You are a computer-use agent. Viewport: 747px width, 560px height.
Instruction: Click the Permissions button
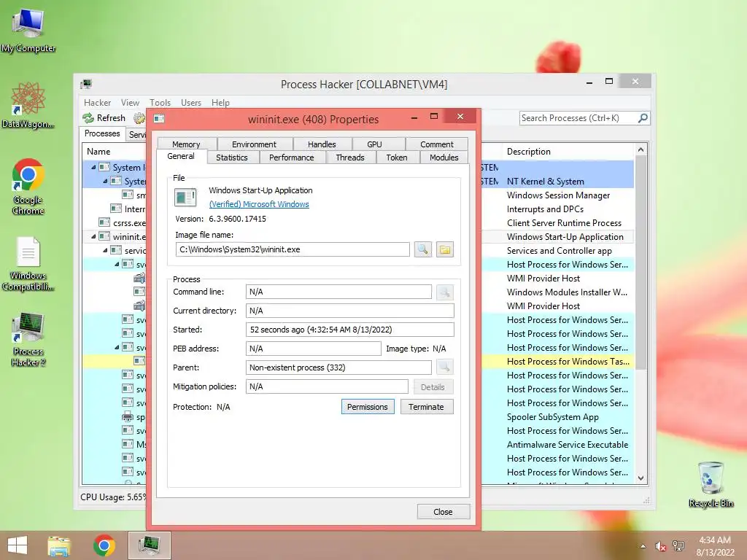pos(368,407)
